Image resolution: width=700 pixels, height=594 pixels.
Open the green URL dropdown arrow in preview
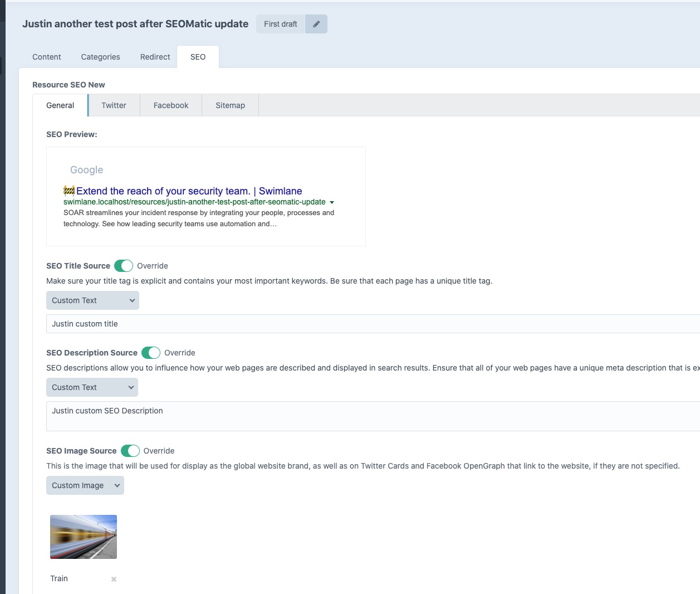tap(332, 202)
